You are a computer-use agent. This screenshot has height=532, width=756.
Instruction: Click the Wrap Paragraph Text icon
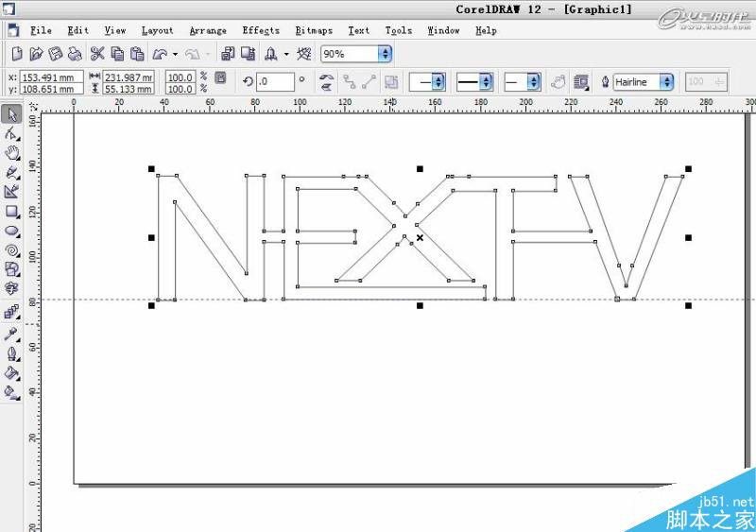[581, 82]
